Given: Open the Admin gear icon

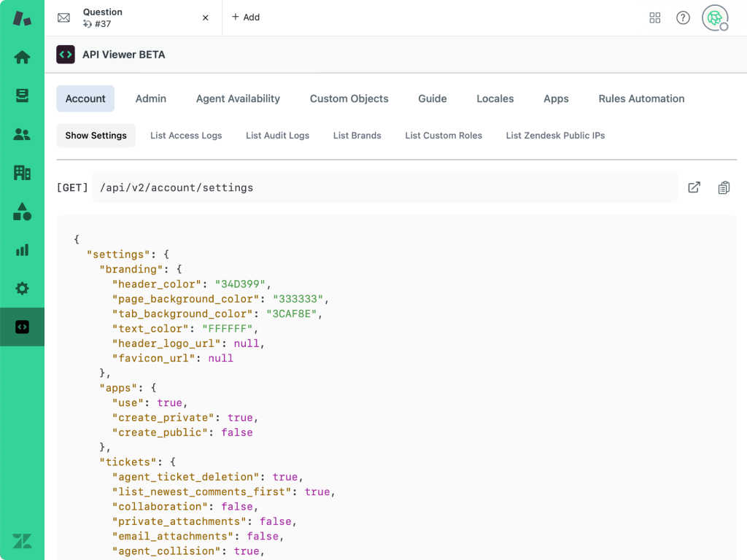Looking at the screenshot, I should pos(22,289).
